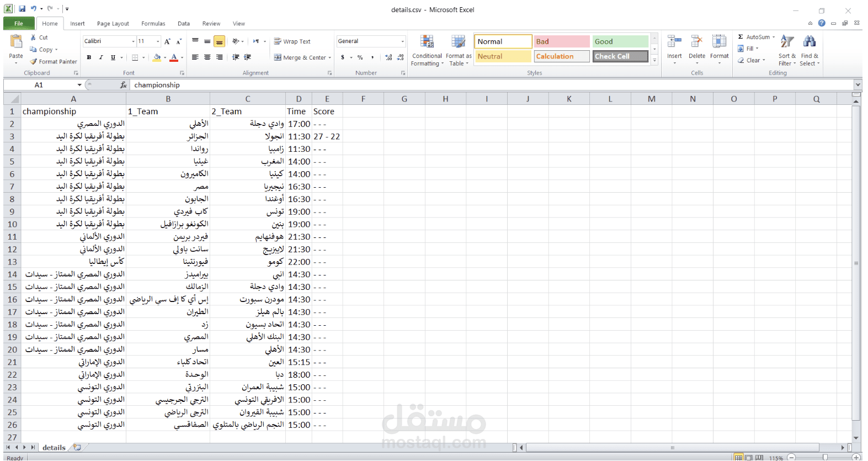
Task: Open Format as Table gallery
Action: (x=459, y=51)
